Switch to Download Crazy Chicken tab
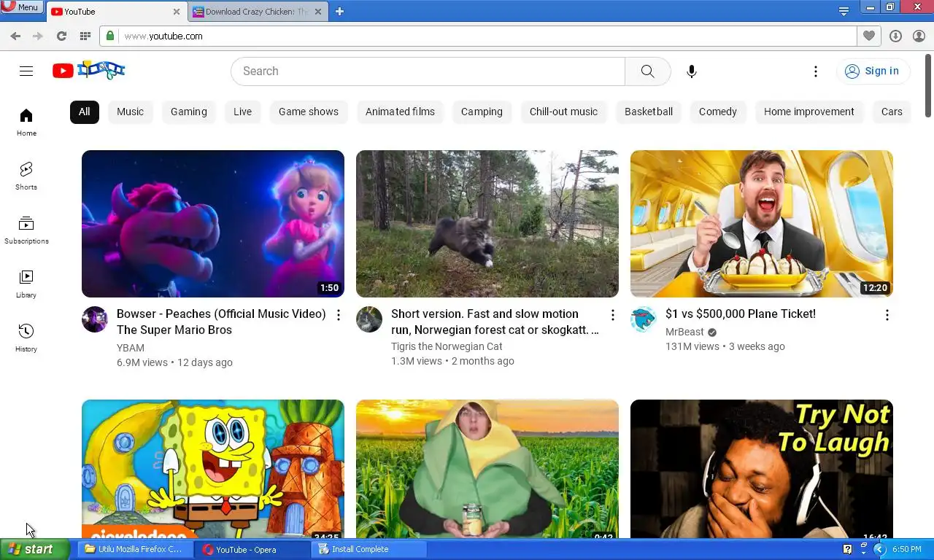934x560 pixels. point(258,12)
